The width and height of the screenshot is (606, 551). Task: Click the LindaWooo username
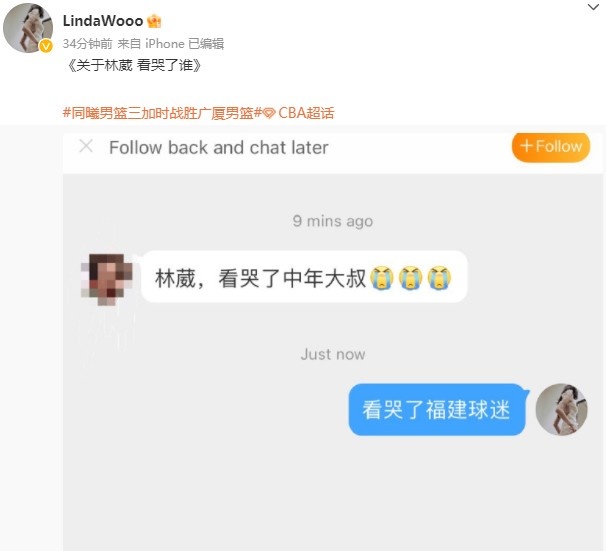103,21
